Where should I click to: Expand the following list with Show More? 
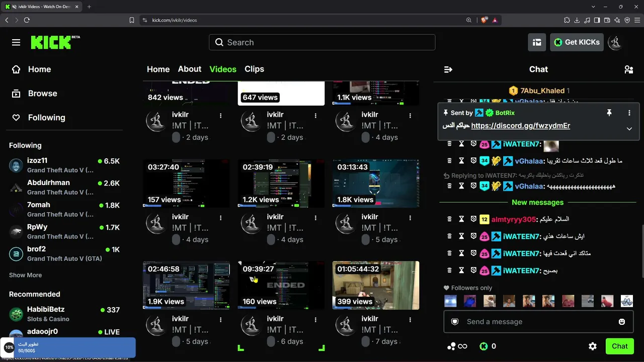click(25, 275)
